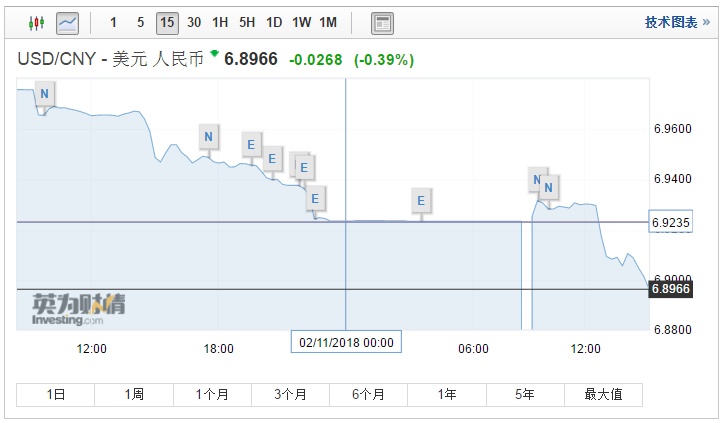The height and width of the screenshot is (423, 724).
Task: Switch to the 3个月 range tab
Action: (x=290, y=394)
